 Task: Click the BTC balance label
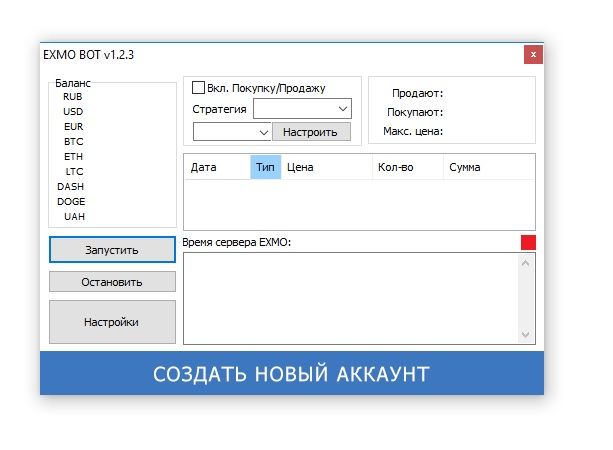[73, 142]
